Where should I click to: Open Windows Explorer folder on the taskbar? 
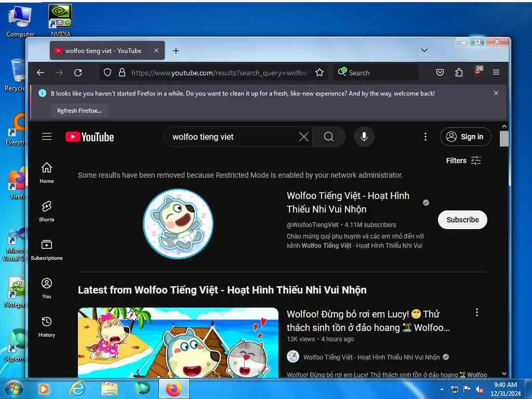click(x=110, y=389)
